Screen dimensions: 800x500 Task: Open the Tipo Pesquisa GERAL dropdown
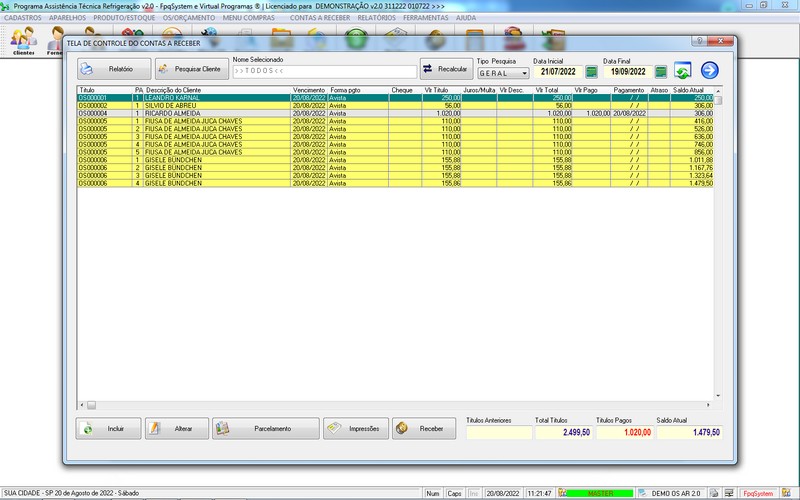click(x=503, y=73)
